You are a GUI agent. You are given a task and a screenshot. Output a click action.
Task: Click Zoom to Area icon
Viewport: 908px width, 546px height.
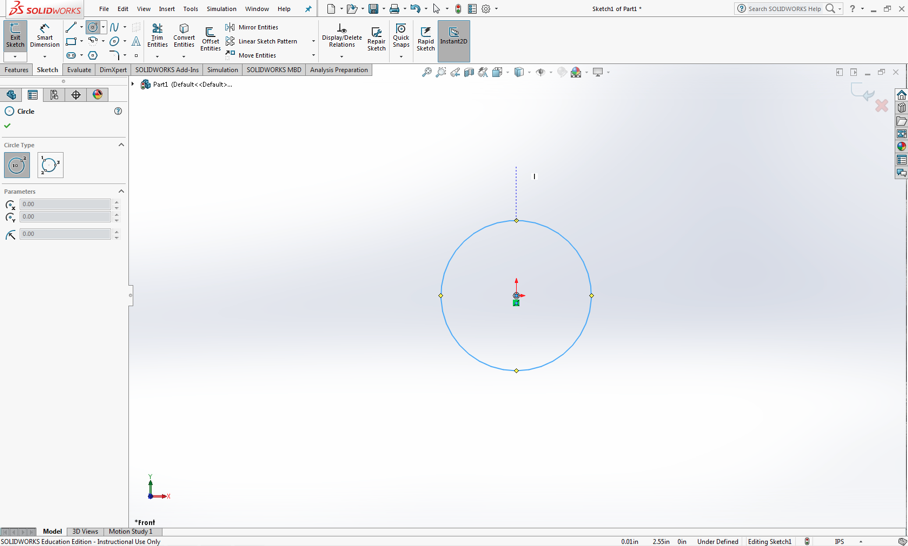441,72
